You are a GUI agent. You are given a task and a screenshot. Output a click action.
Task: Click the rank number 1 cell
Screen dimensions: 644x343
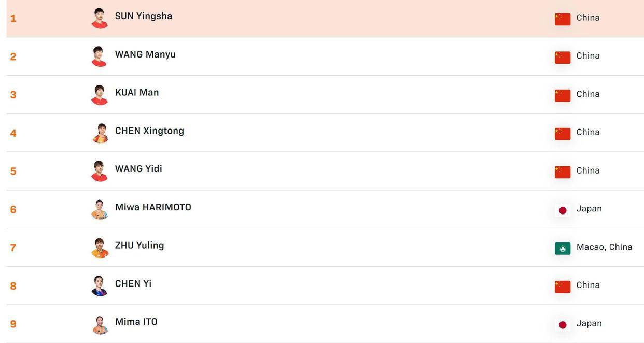point(13,19)
